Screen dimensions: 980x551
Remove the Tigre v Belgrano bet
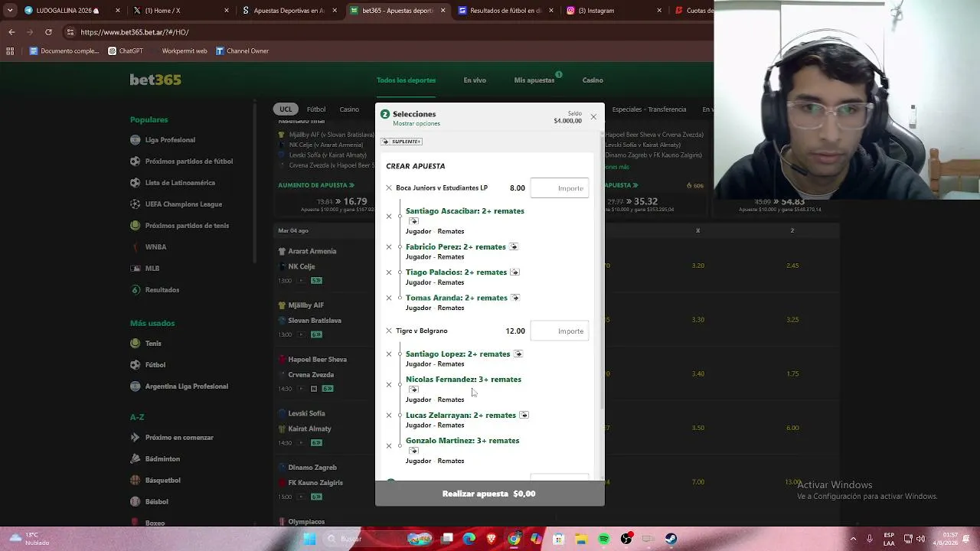[x=389, y=331]
